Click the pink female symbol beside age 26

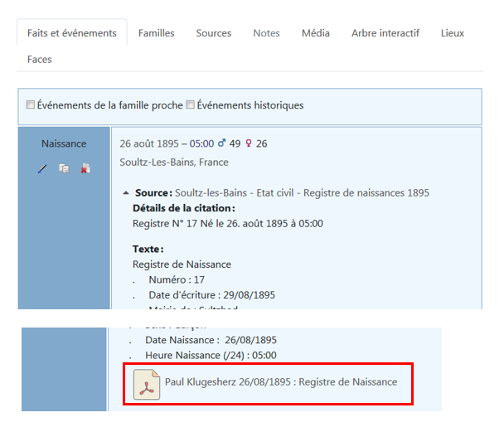click(x=248, y=143)
